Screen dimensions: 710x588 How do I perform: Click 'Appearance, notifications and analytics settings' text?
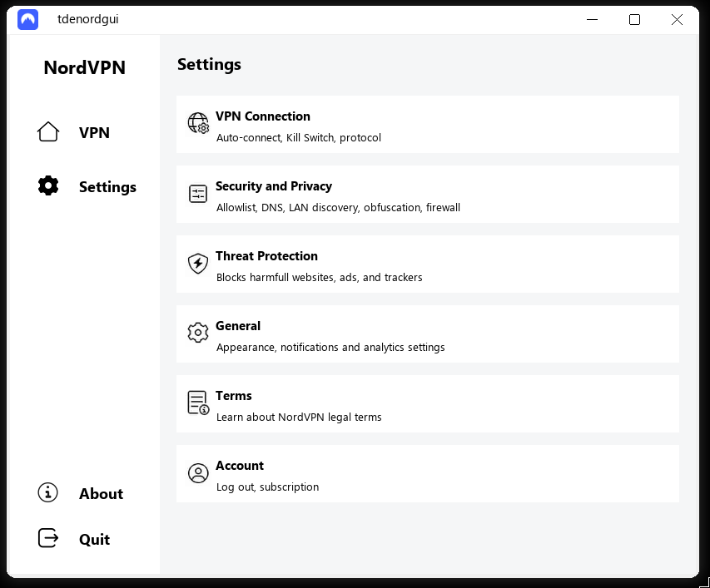coord(330,348)
